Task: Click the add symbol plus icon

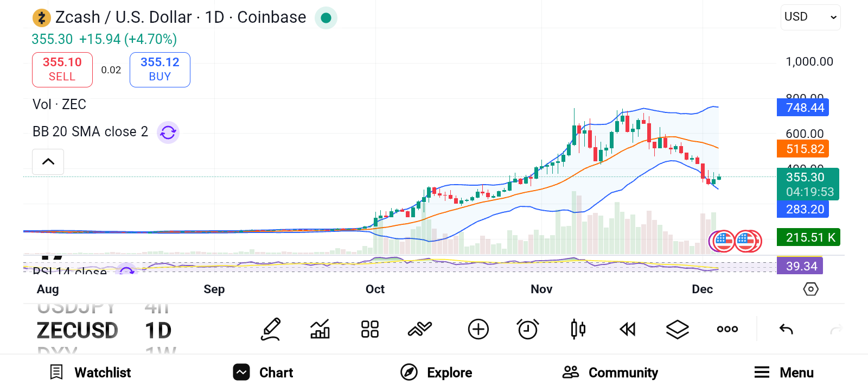Action: tap(478, 329)
